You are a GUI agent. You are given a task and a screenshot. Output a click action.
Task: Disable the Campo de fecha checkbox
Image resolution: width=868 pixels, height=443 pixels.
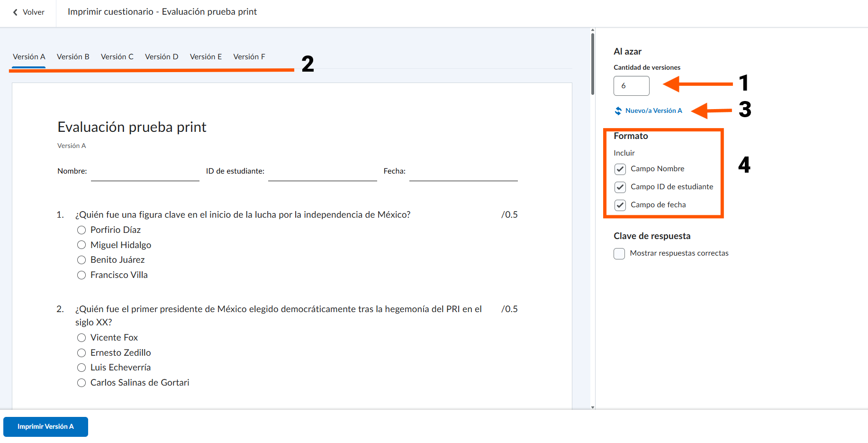point(620,205)
